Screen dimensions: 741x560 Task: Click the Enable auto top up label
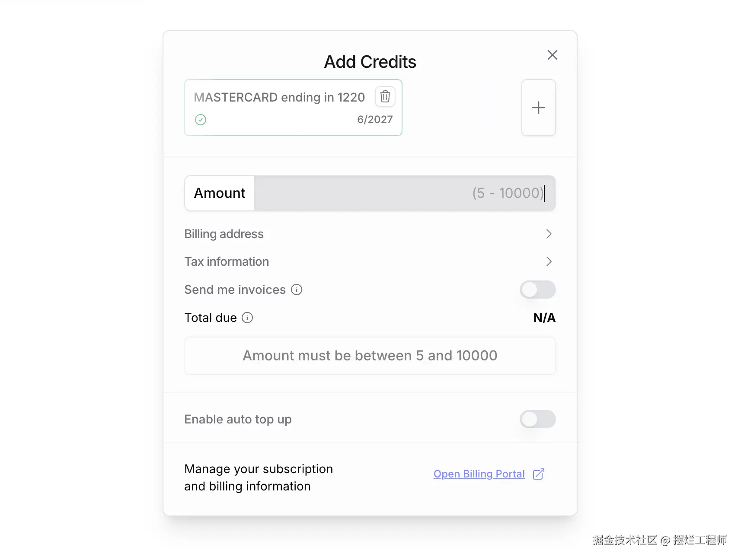pos(238,419)
